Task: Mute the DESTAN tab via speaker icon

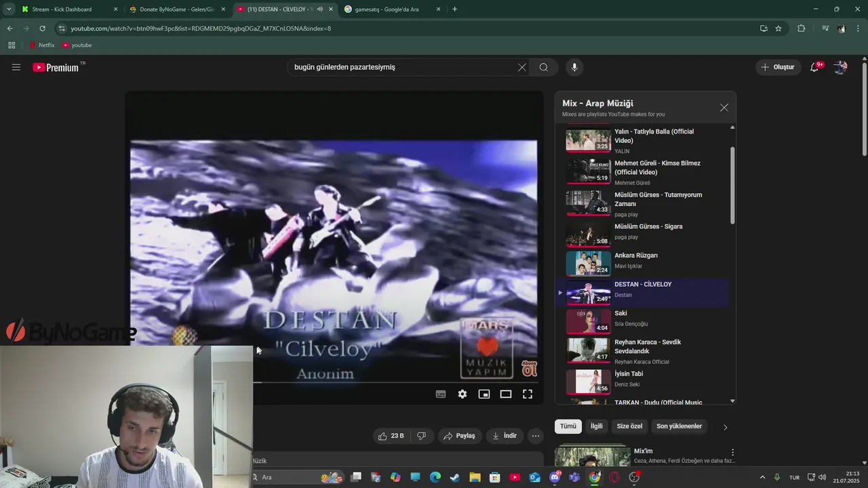Action: click(320, 9)
